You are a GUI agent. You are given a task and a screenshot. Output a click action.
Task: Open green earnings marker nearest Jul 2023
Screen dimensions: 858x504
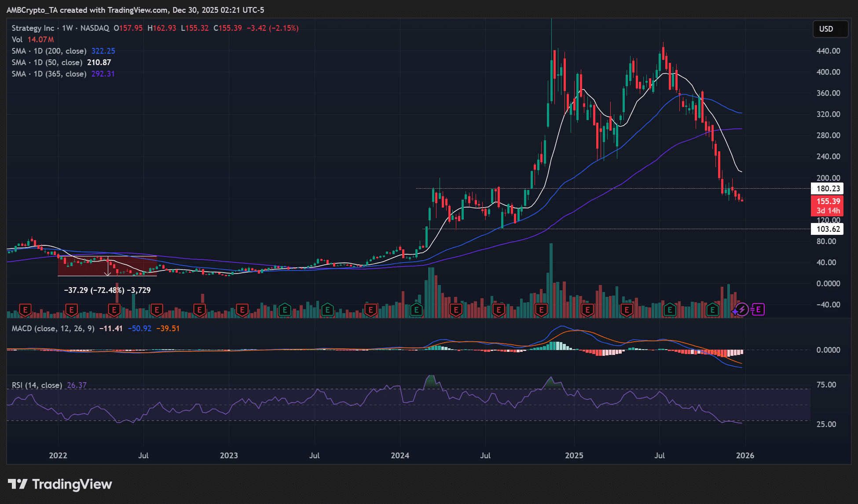pos(327,310)
